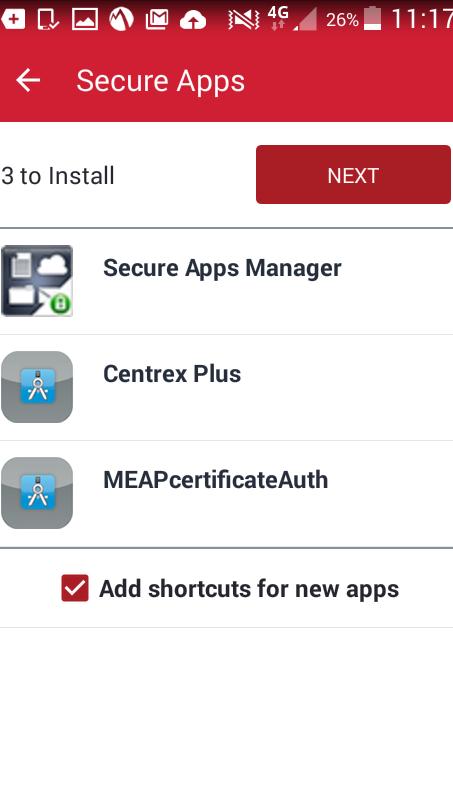Open the cloud upload notification icon
Viewport: 453px width, 800px height.
(193, 20)
